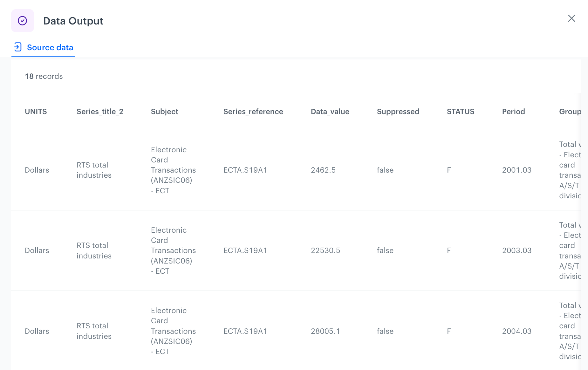Click the purple checkmark icon beside Data Output
588x370 pixels.
pos(22,21)
